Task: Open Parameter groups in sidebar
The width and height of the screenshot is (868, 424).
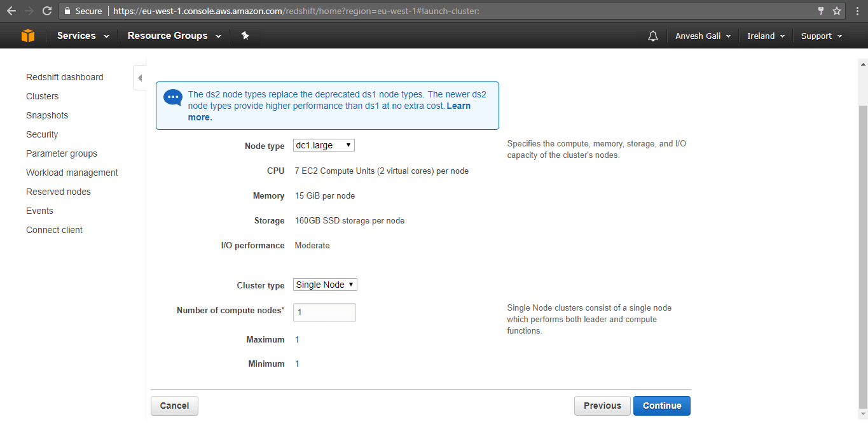Action: click(x=62, y=153)
